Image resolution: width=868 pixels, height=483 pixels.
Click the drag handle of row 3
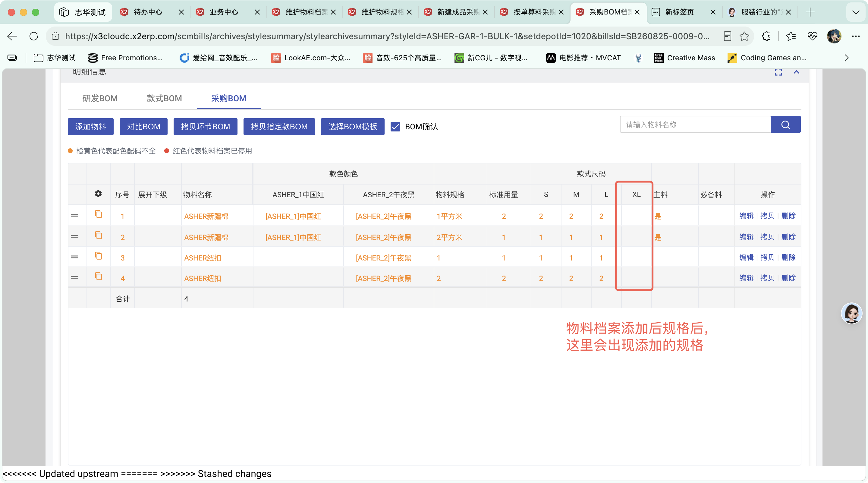[74, 257]
